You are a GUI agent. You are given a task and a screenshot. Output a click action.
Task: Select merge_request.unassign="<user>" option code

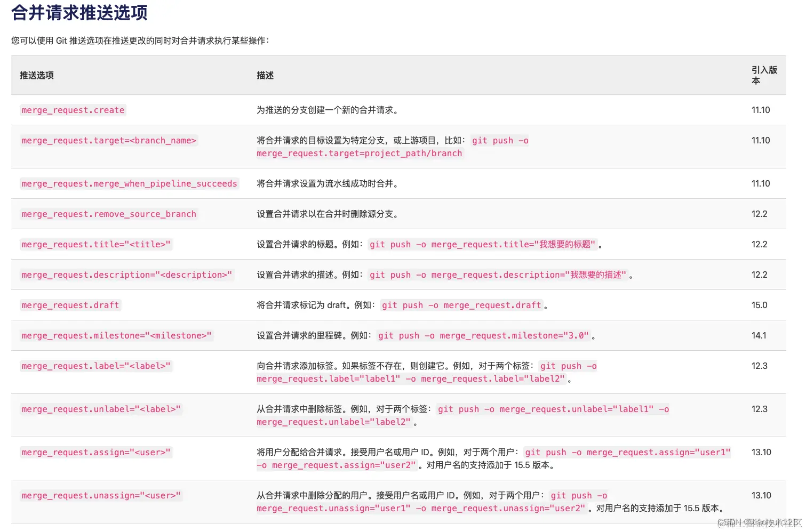point(101,495)
